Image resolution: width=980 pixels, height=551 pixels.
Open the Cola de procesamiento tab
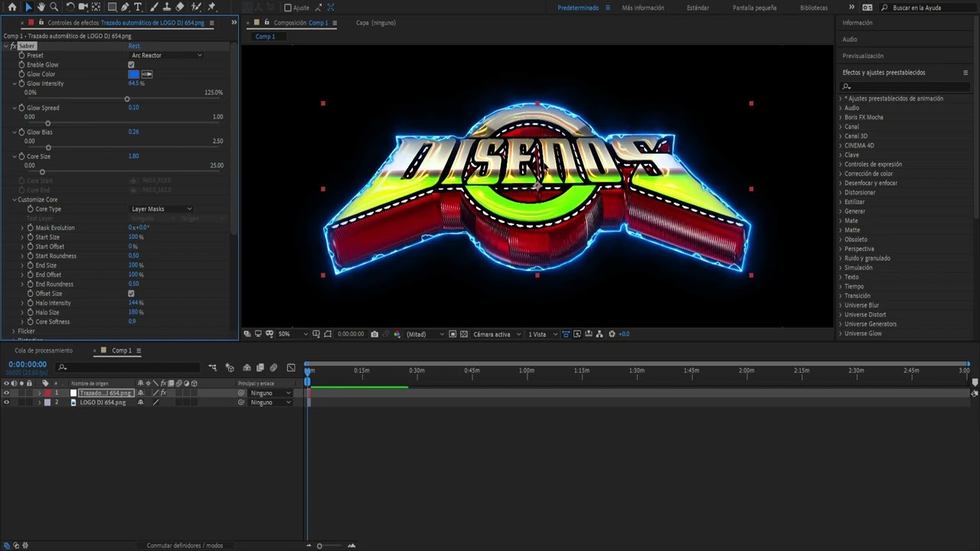(44, 350)
